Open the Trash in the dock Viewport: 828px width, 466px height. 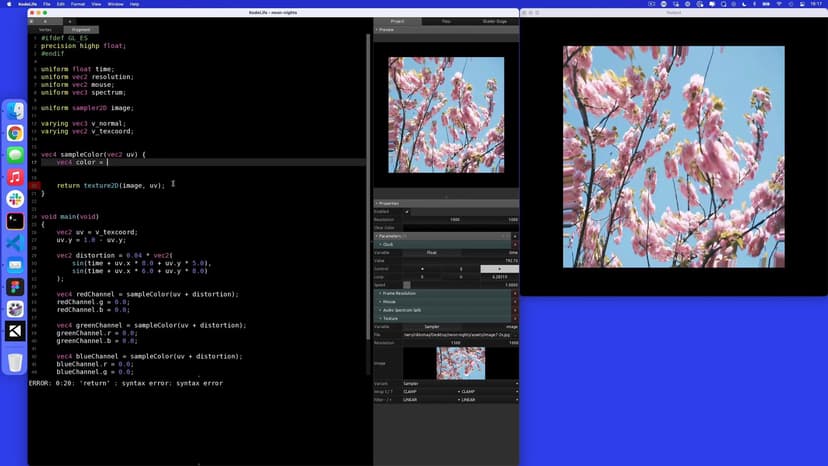15,362
